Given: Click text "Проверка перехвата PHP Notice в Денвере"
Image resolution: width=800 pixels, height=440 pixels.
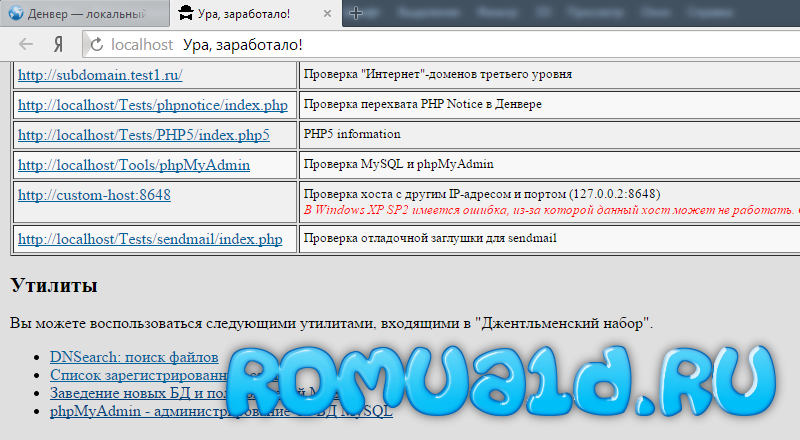Looking at the screenshot, I should tap(422, 104).
